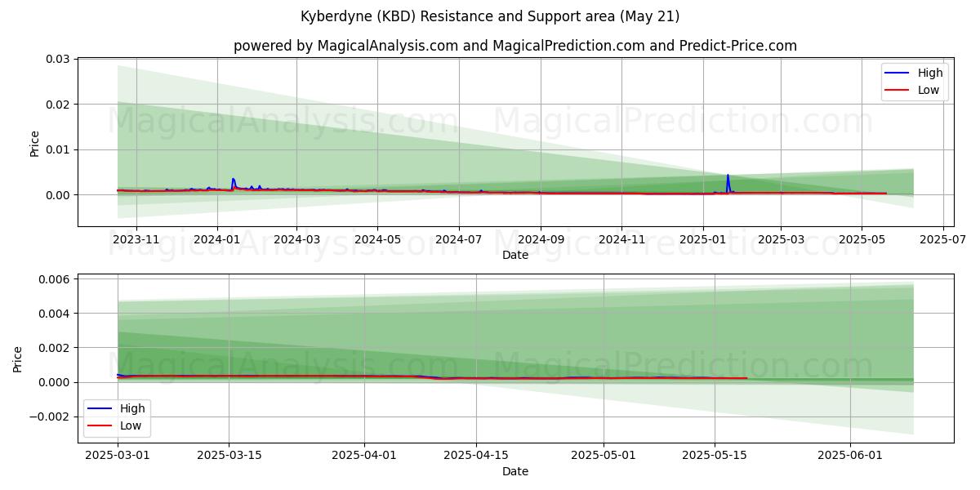Viewport: 980px width, 490px height.
Task: Click the blue High price spike near 2025-01
Action: coord(728,183)
